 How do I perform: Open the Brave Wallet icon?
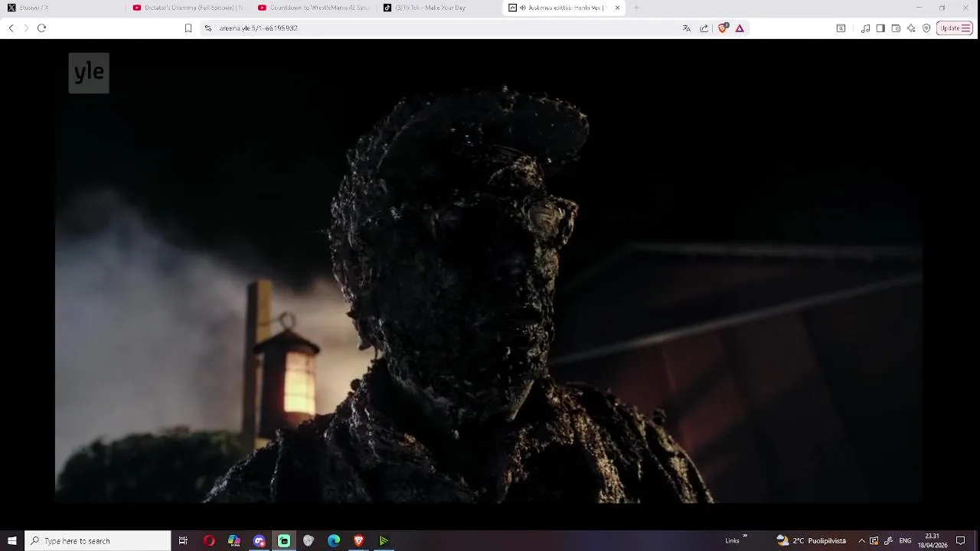pyautogui.click(x=896, y=28)
